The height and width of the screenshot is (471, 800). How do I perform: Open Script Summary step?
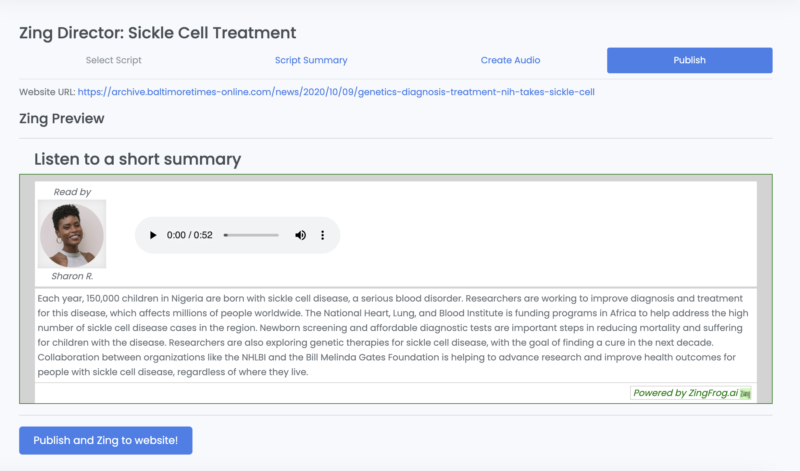311,60
